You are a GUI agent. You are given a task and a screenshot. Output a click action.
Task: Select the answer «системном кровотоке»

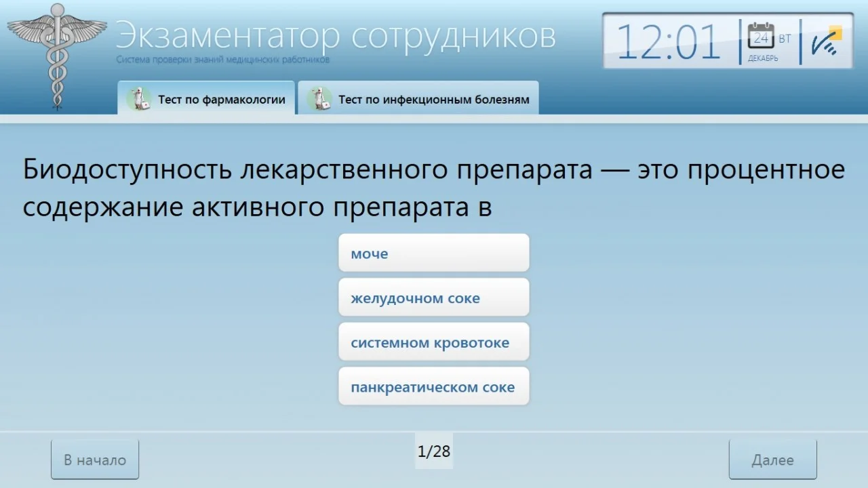click(x=433, y=342)
